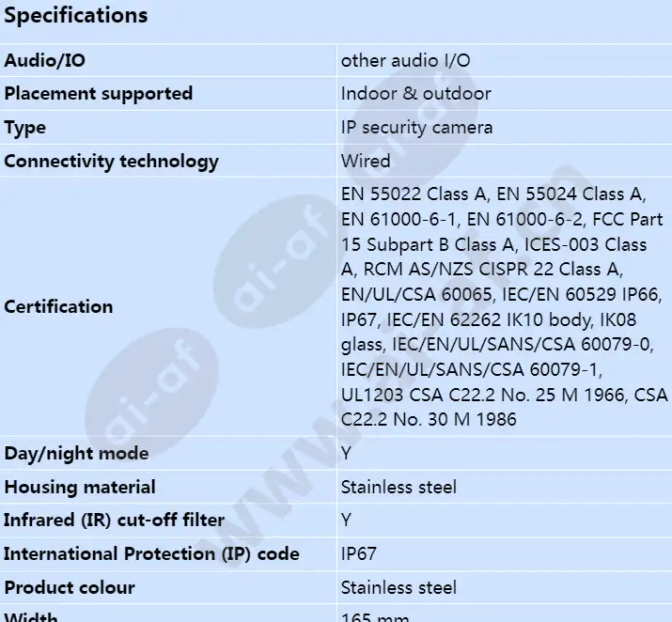The image size is (672, 622).
Task: Click the Specifications heading
Action: click(76, 15)
